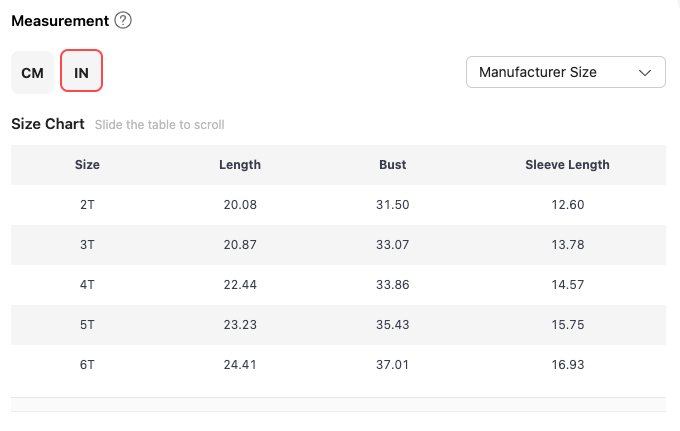Click the Measurement section label
Image resolution: width=680 pixels, height=431 pixels.
tap(60, 21)
